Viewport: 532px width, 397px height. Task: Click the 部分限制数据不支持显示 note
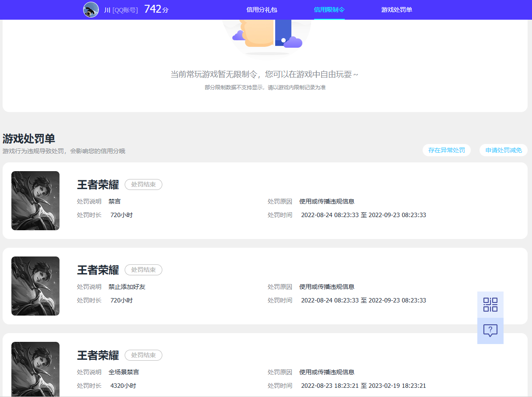[x=265, y=88]
